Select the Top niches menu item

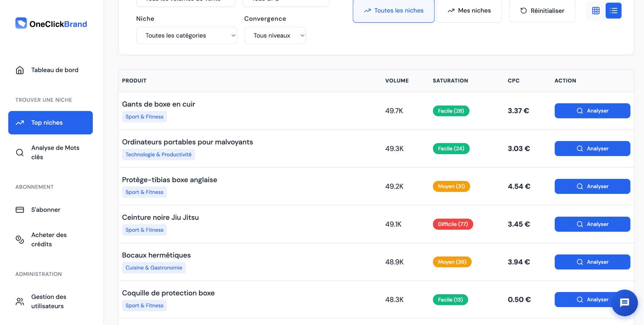[50, 122]
